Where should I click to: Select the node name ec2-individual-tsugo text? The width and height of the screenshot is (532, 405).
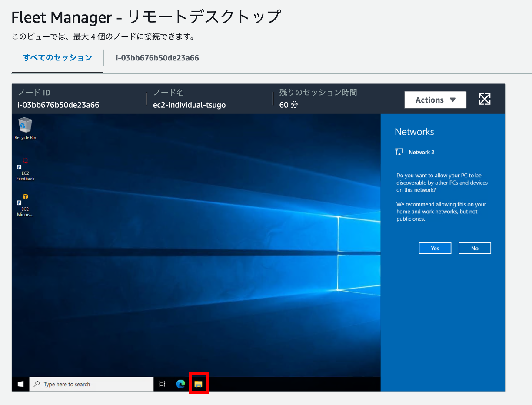tap(190, 105)
